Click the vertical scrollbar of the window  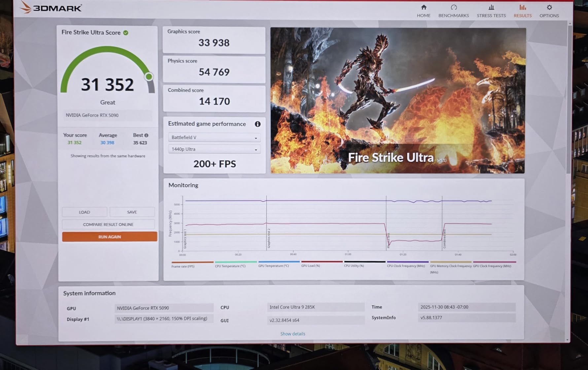[x=568, y=99]
